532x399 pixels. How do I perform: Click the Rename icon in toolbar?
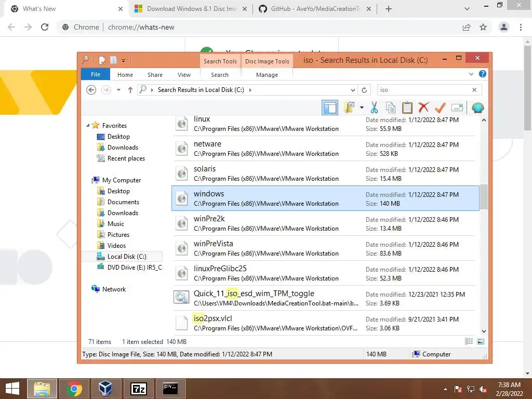coord(457,108)
